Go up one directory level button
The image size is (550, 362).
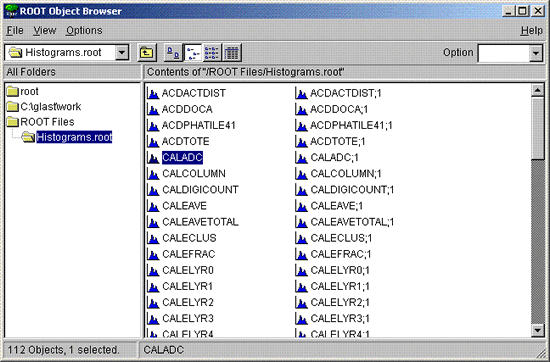(x=147, y=53)
